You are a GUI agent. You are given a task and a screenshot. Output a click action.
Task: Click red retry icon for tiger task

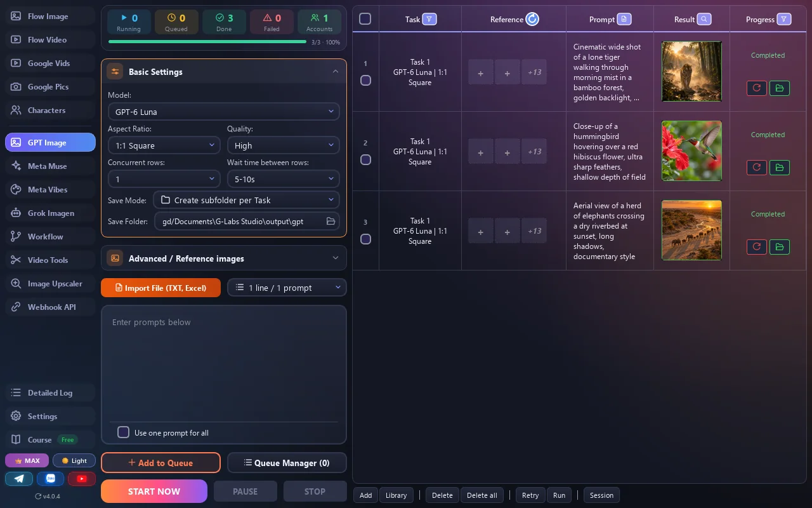tap(757, 88)
